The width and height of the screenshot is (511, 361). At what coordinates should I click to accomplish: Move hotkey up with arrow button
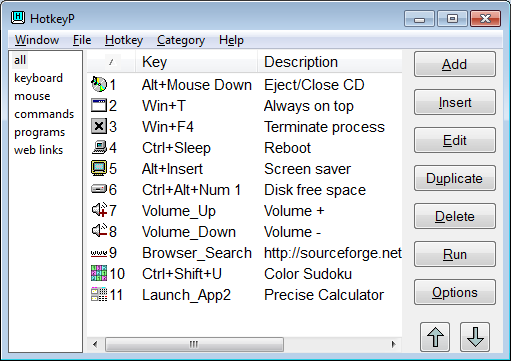click(x=435, y=337)
